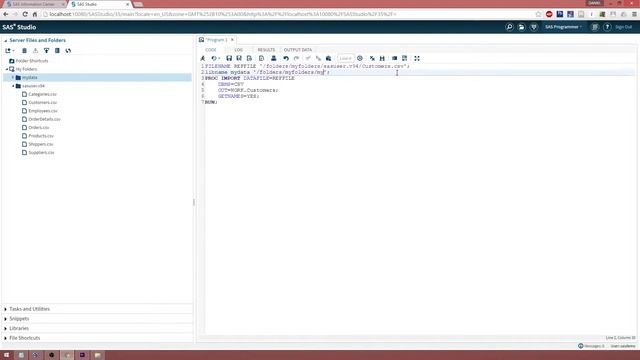This screenshot has height=360, width=640.
Task: Open the help question mark icon
Action: tap(607, 27)
